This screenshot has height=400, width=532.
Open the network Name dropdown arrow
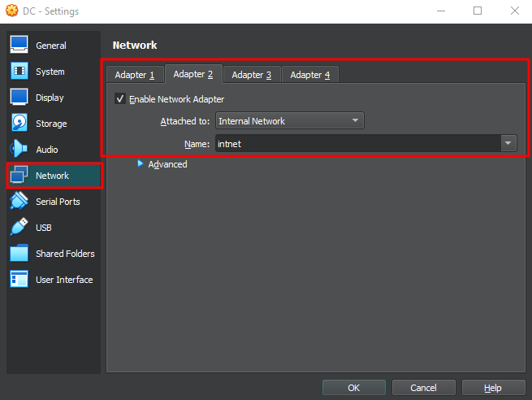point(508,144)
